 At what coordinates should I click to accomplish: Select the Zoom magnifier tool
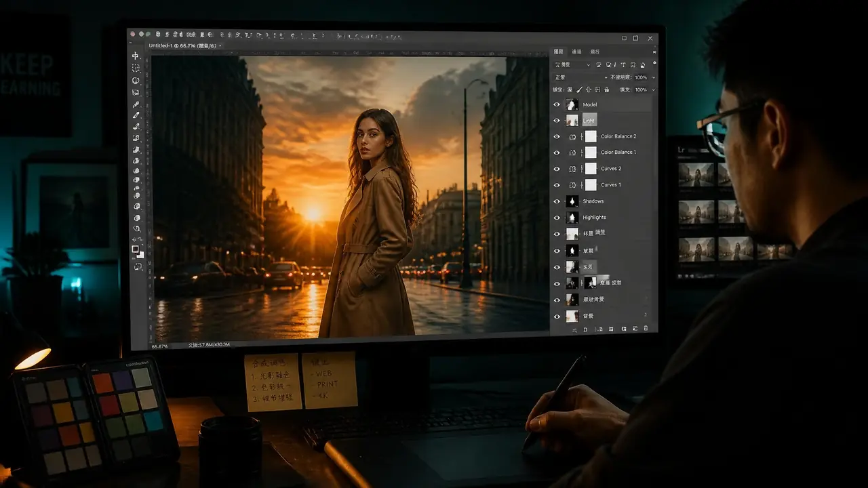click(136, 229)
